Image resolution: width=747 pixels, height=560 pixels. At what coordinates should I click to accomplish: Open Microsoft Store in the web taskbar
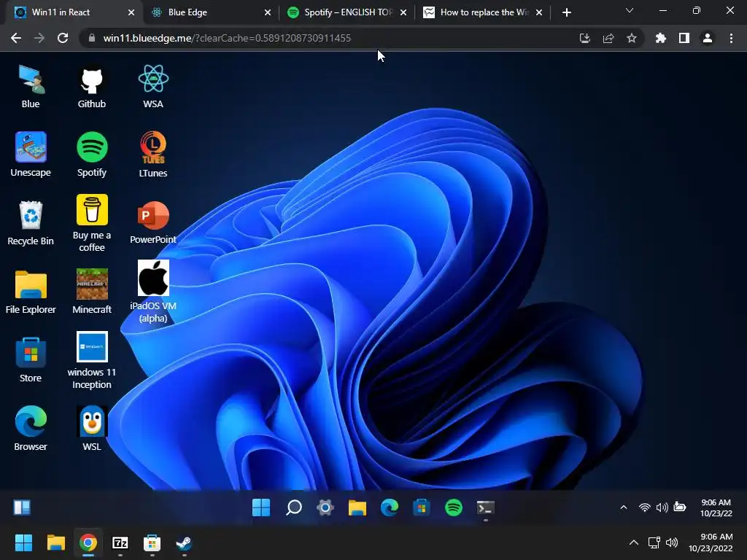(x=422, y=507)
